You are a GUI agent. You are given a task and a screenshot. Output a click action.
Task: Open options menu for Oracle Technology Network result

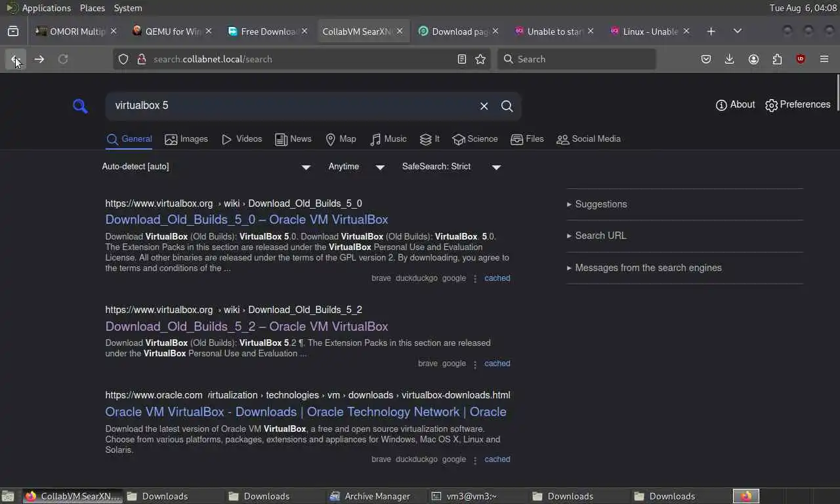pos(475,459)
